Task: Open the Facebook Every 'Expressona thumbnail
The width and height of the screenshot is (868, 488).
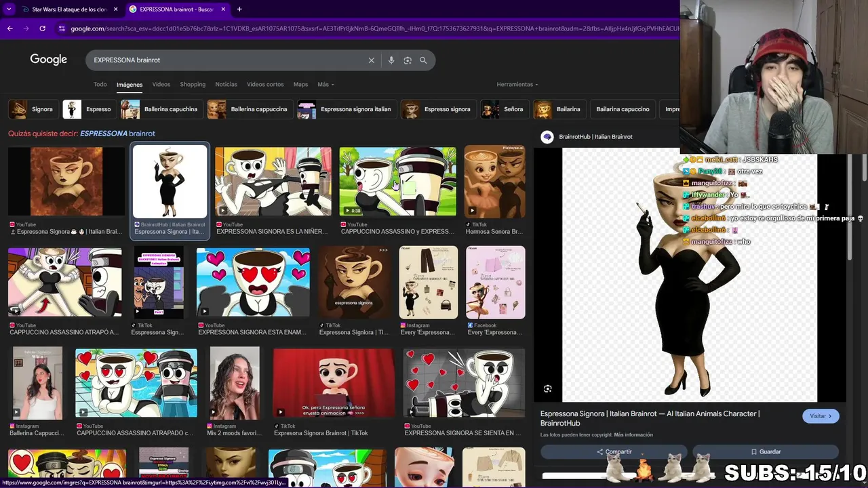Action: [x=495, y=282]
